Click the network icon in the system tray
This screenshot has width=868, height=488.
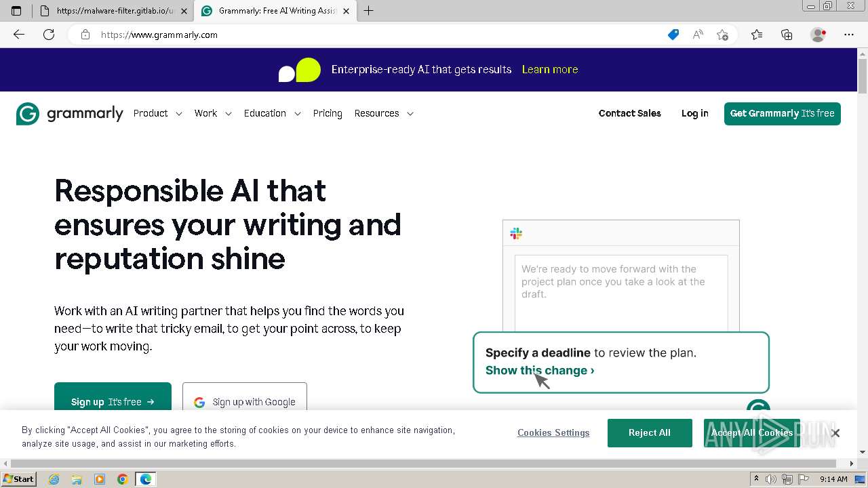click(787, 479)
